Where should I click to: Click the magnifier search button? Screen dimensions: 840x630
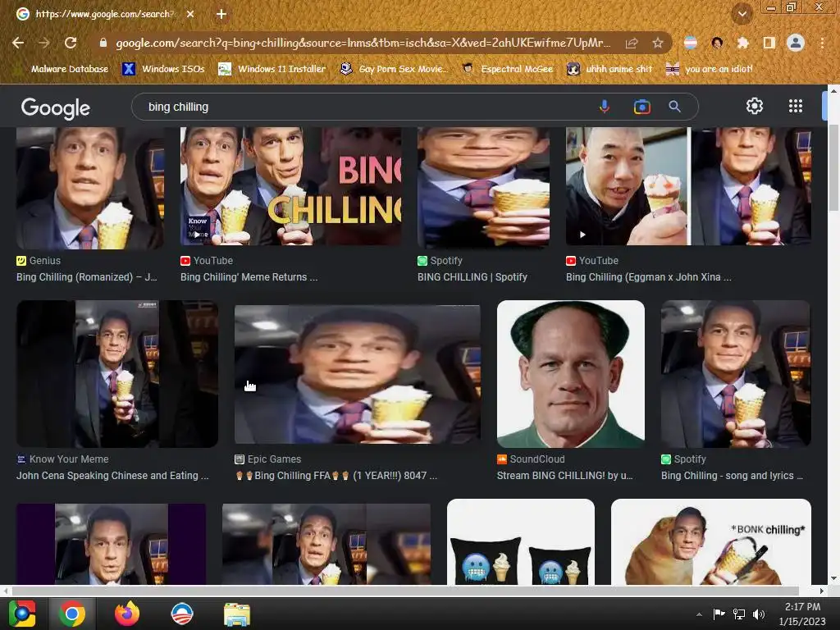674,107
